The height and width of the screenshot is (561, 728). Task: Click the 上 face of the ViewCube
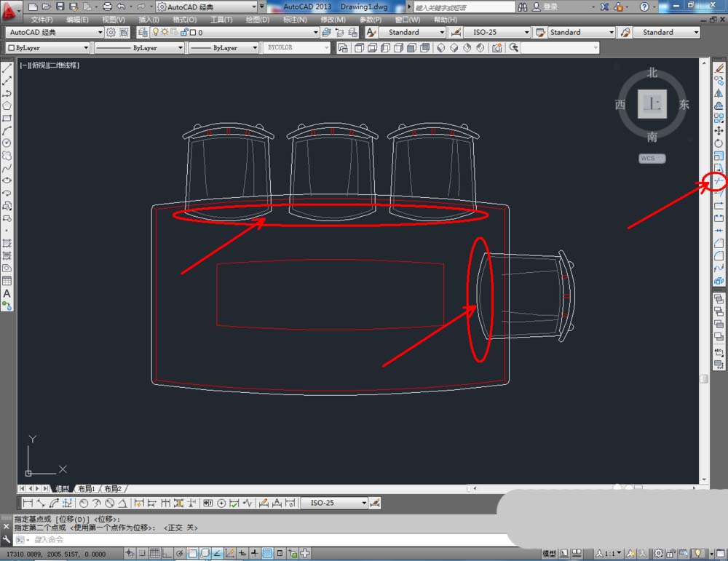(652, 104)
